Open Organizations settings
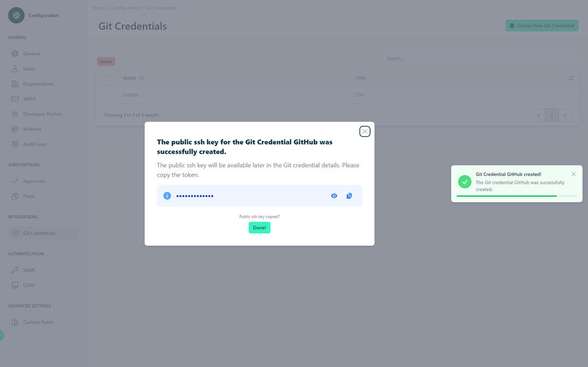The height and width of the screenshot is (367, 588). click(x=15, y=84)
